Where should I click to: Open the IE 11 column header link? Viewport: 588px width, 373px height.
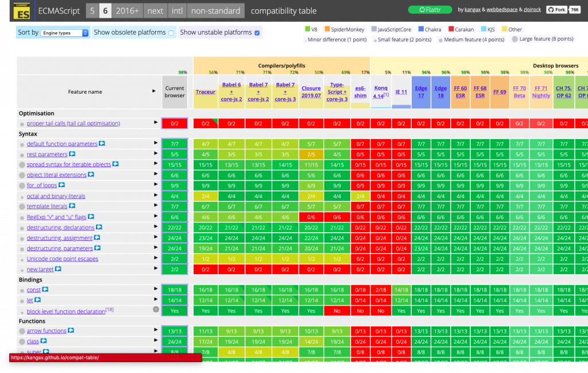pyautogui.click(x=401, y=92)
